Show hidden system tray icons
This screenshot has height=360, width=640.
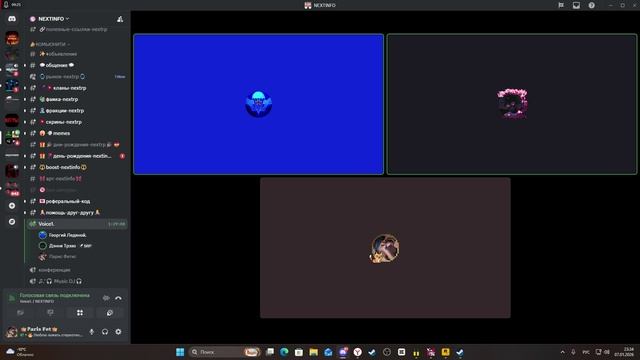tap(562, 352)
